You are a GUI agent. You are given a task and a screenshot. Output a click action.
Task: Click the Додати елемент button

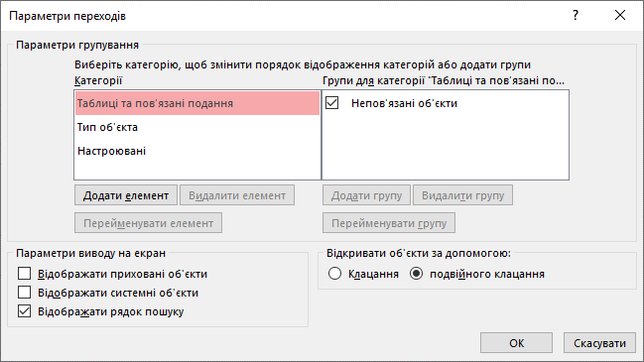tap(126, 195)
